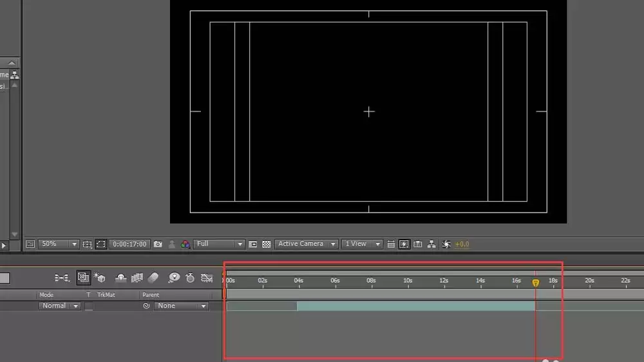Click the Auto-keyframe stopwatch icon
This screenshot has width=644, height=362.
pyautogui.click(x=190, y=278)
